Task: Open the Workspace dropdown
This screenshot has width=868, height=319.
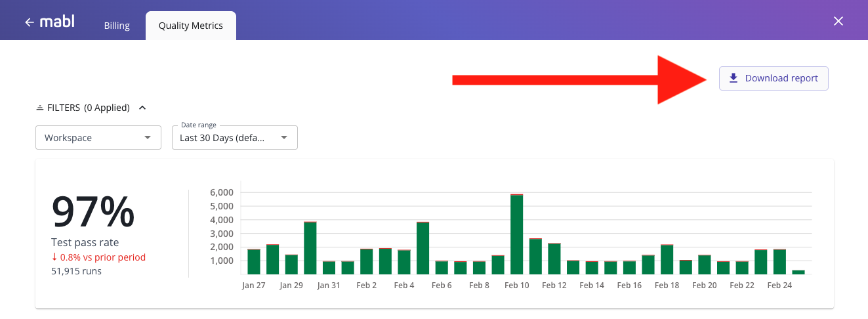Action: (98, 138)
